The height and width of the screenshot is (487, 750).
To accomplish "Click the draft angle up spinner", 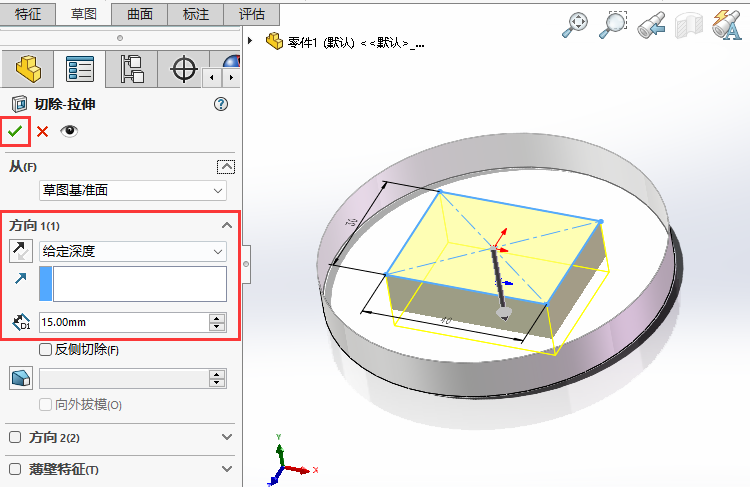I will (x=217, y=374).
